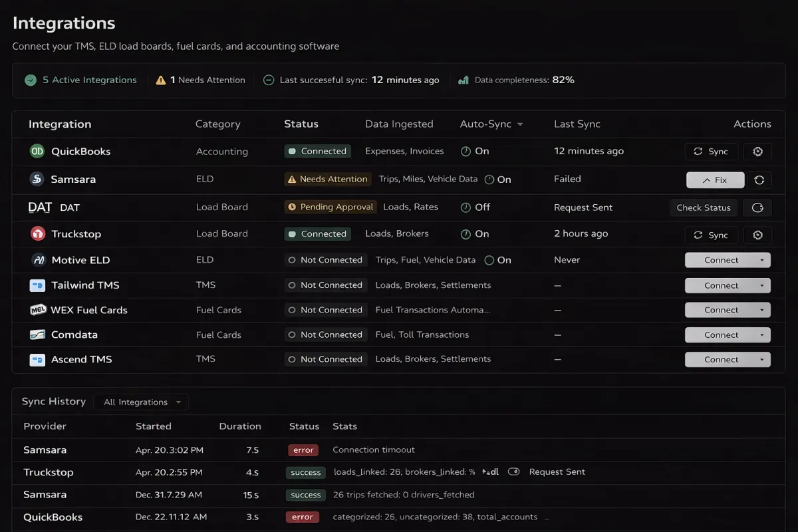Click the Data Ingested column header

(399, 124)
